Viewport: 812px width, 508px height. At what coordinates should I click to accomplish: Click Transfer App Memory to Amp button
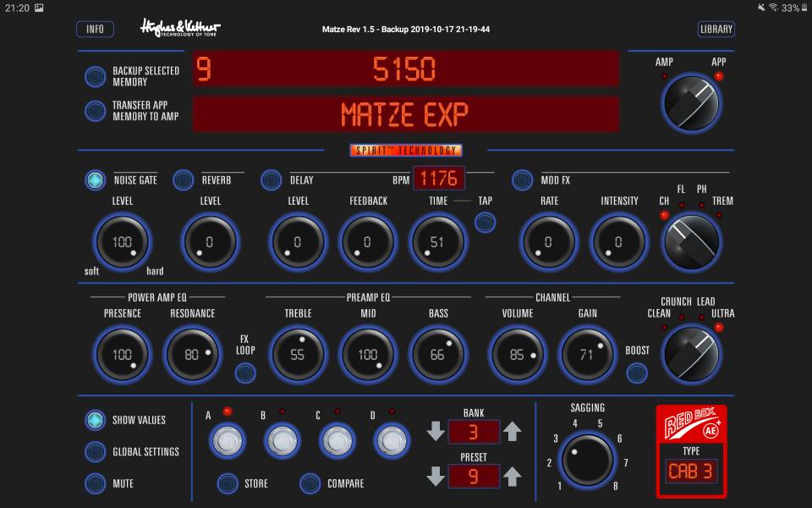point(96,111)
